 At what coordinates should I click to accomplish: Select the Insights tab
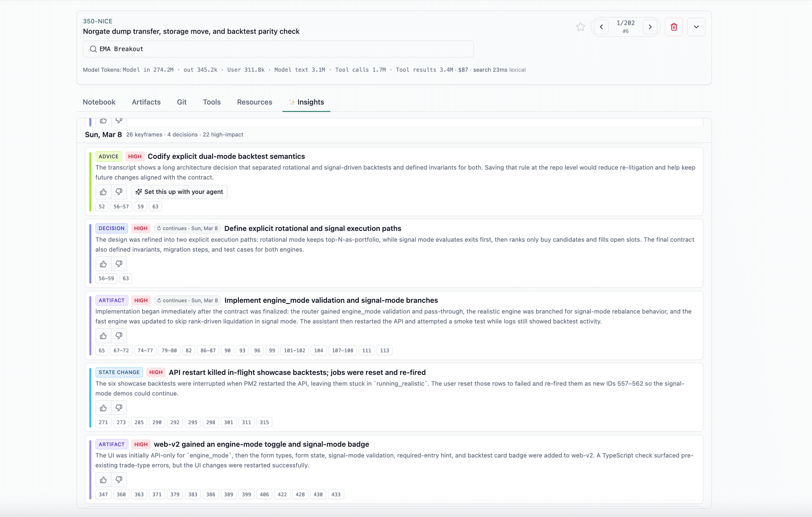click(306, 102)
